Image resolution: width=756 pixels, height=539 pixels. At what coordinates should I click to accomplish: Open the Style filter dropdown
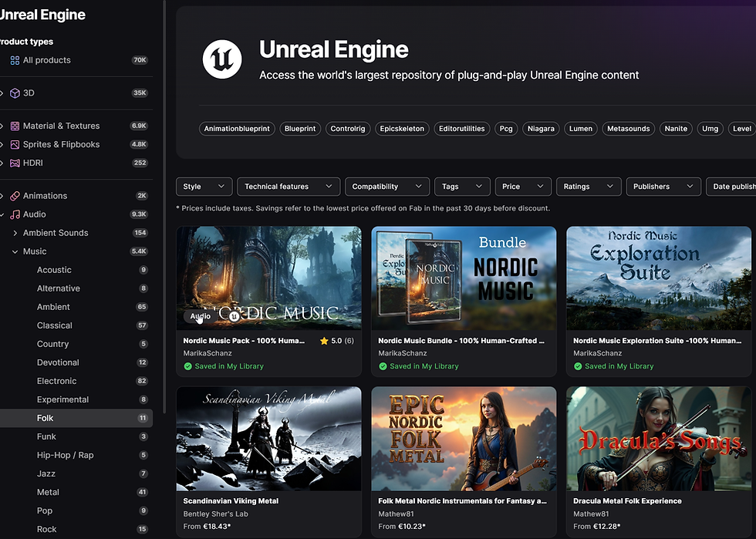[x=204, y=187]
